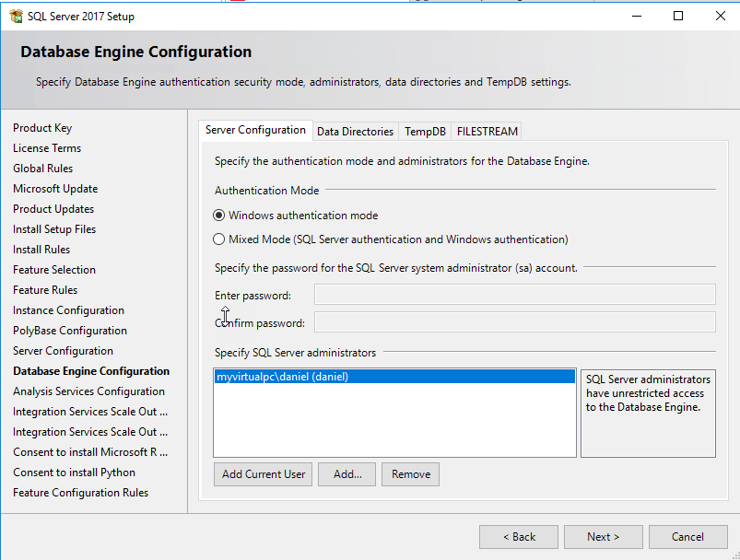Select Mixed Mode authentication option

[219, 239]
